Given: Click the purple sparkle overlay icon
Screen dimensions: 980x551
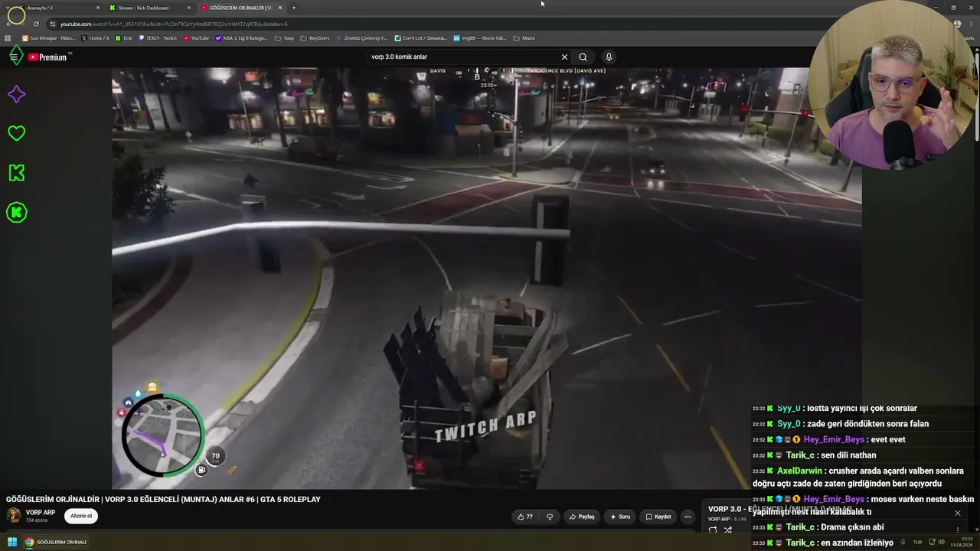Looking at the screenshot, I should coord(16,94).
